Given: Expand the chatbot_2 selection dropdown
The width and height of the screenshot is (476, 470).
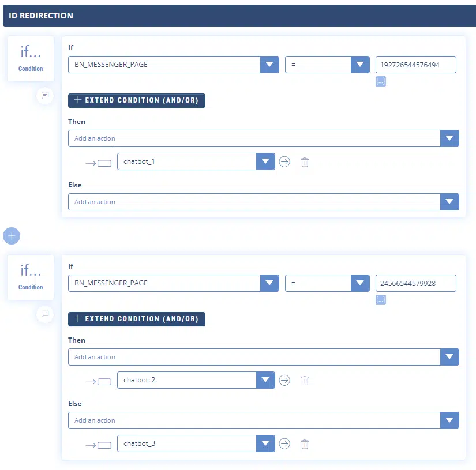Looking at the screenshot, I should 265,381.
